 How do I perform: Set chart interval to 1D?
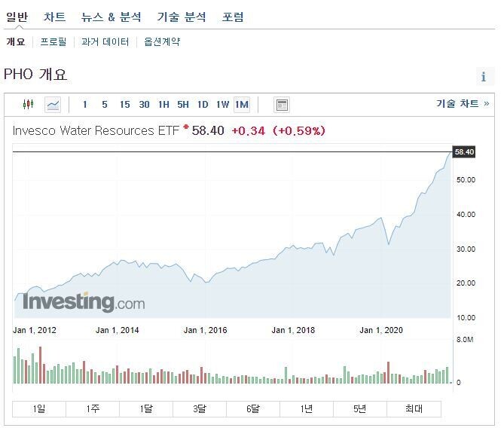[x=203, y=105]
